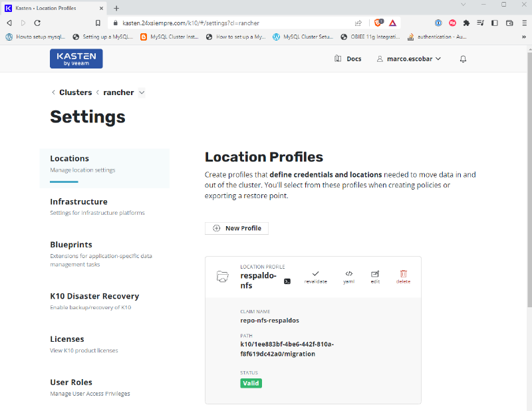The height and width of the screenshot is (411, 532).
Task: Delete the respaldo-nfs location profile
Action: (403, 277)
